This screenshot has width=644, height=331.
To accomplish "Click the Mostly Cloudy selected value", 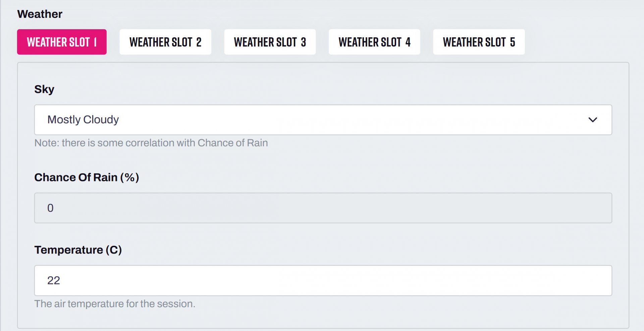I will (x=83, y=120).
